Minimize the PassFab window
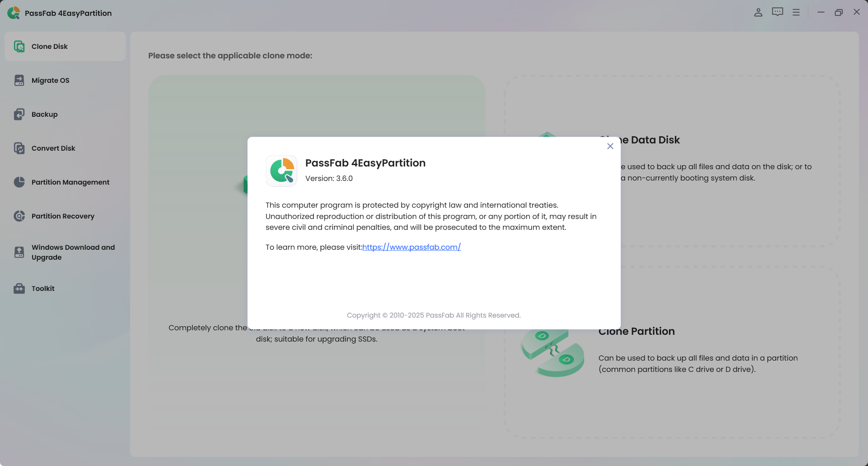 [x=821, y=12]
